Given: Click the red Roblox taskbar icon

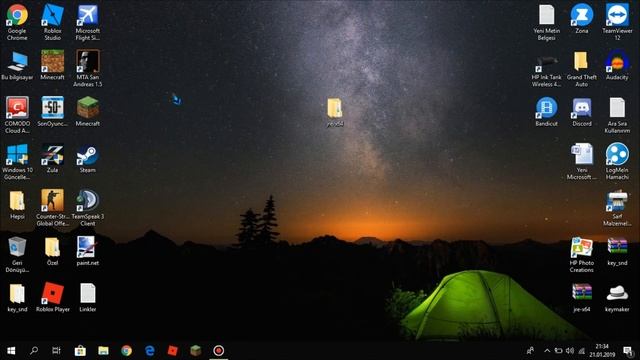Looking at the screenshot, I should click(x=173, y=351).
